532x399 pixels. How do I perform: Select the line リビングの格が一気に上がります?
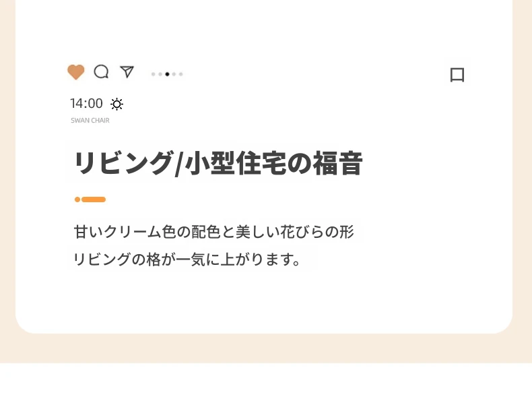pos(187,259)
